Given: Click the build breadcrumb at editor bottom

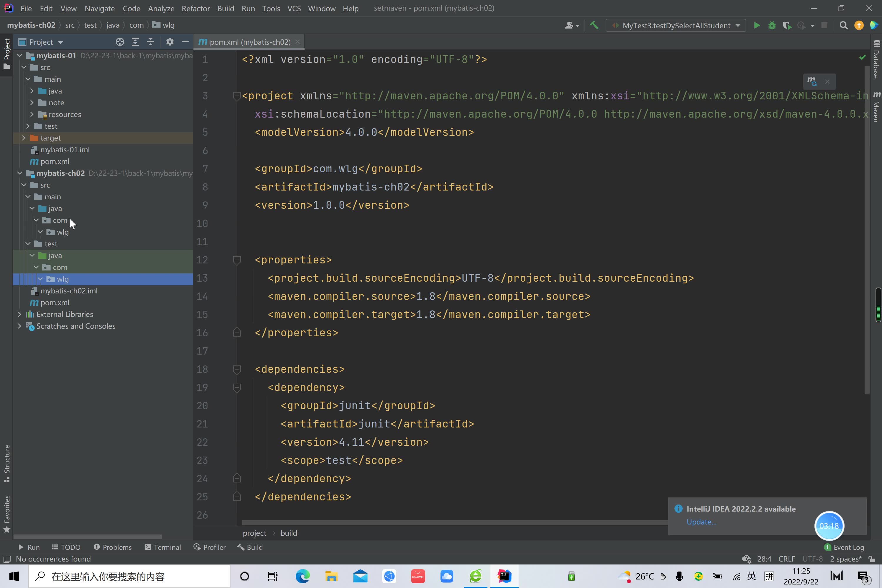Looking at the screenshot, I should coord(288,533).
